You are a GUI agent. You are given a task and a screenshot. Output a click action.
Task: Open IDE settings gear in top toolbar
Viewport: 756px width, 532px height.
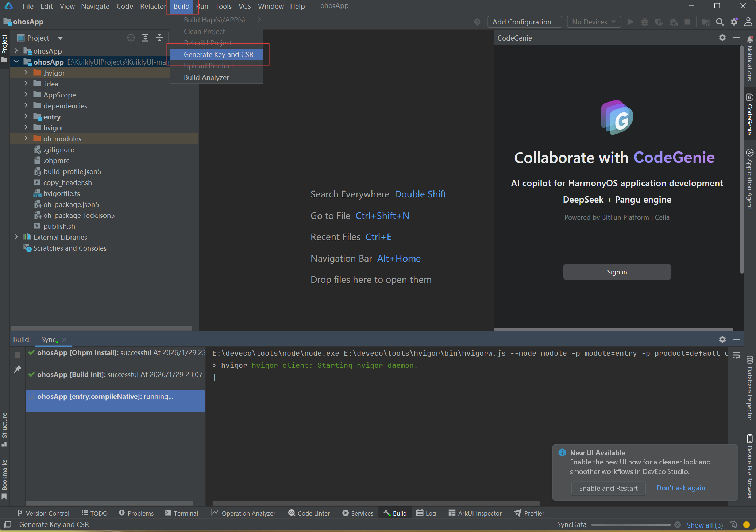pyautogui.click(x=734, y=22)
